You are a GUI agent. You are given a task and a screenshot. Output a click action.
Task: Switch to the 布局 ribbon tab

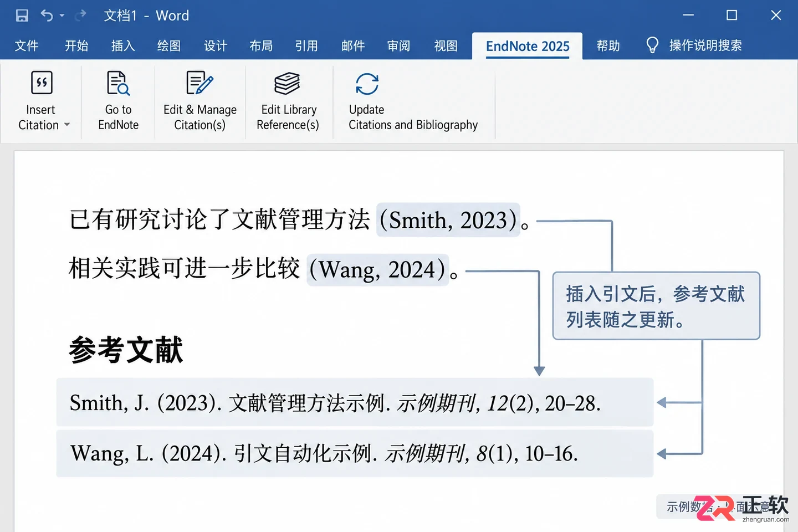tap(261, 45)
